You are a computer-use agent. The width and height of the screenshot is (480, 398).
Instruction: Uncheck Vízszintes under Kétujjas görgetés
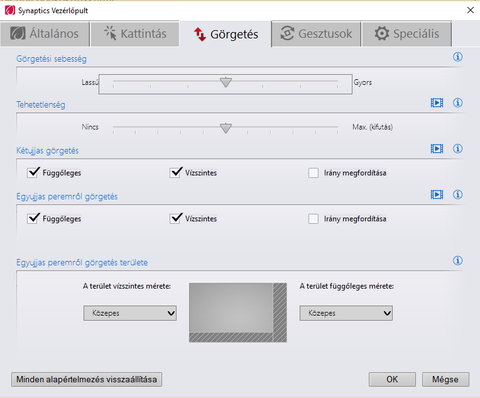[x=176, y=173]
